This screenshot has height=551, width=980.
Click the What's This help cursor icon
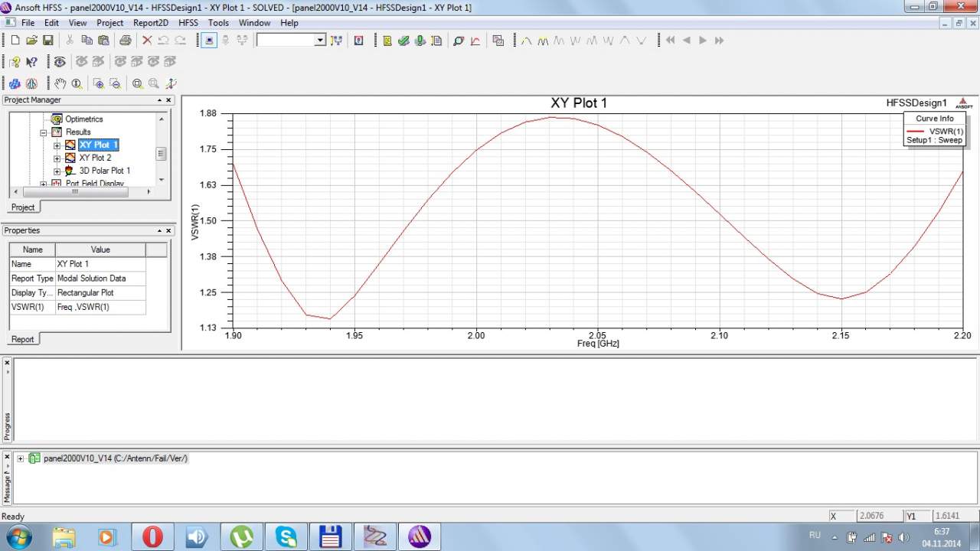(x=31, y=62)
